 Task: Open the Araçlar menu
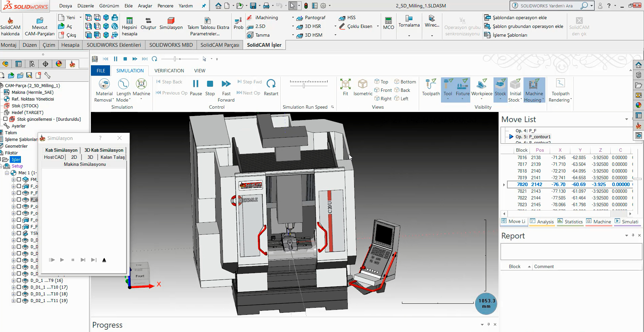tap(145, 6)
